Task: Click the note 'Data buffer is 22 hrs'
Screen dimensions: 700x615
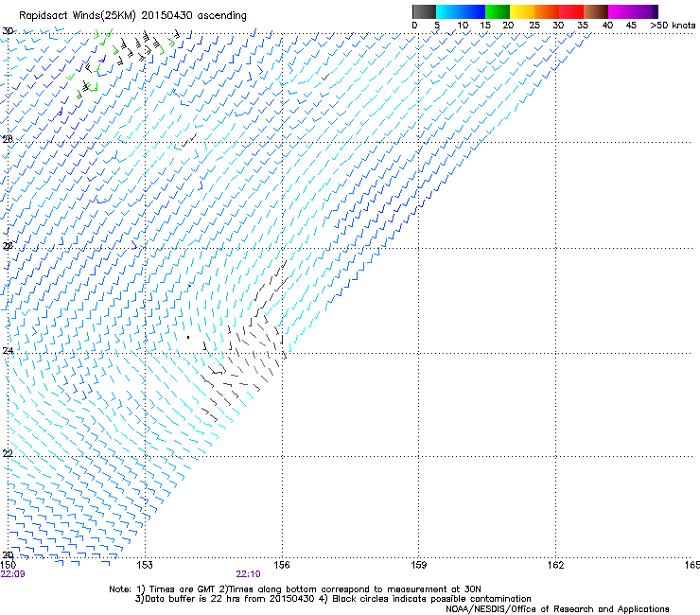Action: pos(194,599)
